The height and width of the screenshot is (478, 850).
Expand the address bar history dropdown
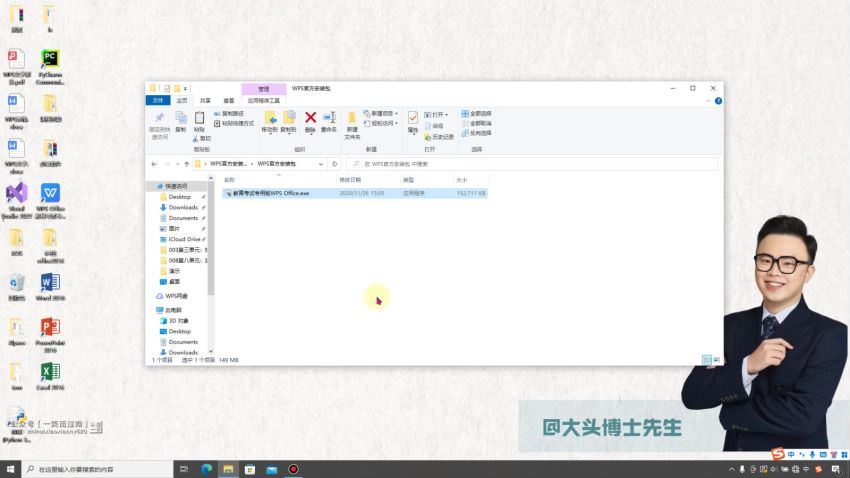[321, 164]
